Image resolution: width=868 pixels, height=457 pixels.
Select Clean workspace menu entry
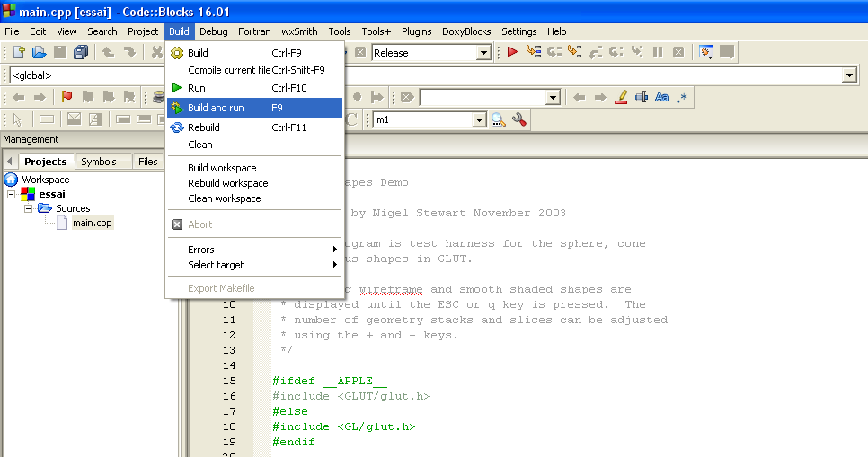tap(254, 198)
